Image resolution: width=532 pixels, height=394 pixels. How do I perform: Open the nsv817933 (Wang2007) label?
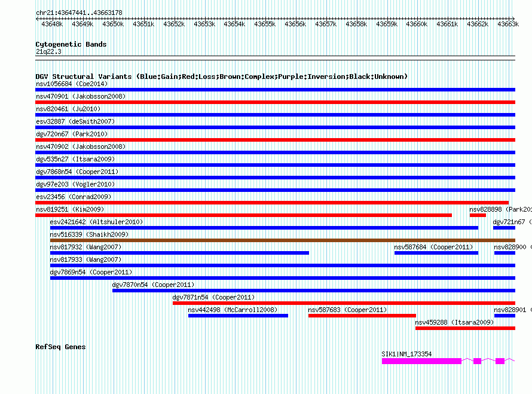tap(85, 259)
